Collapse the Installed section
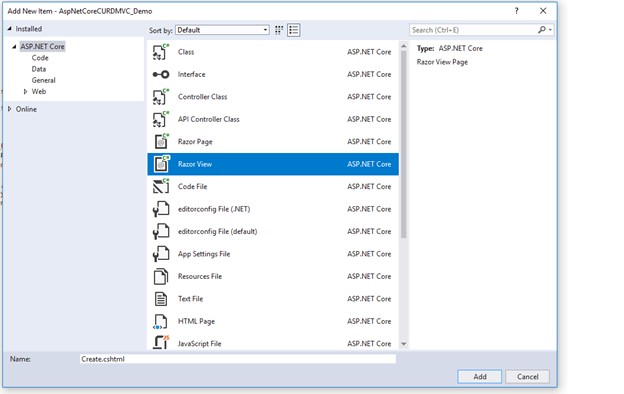The height and width of the screenshot is (394, 624). pos(10,29)
